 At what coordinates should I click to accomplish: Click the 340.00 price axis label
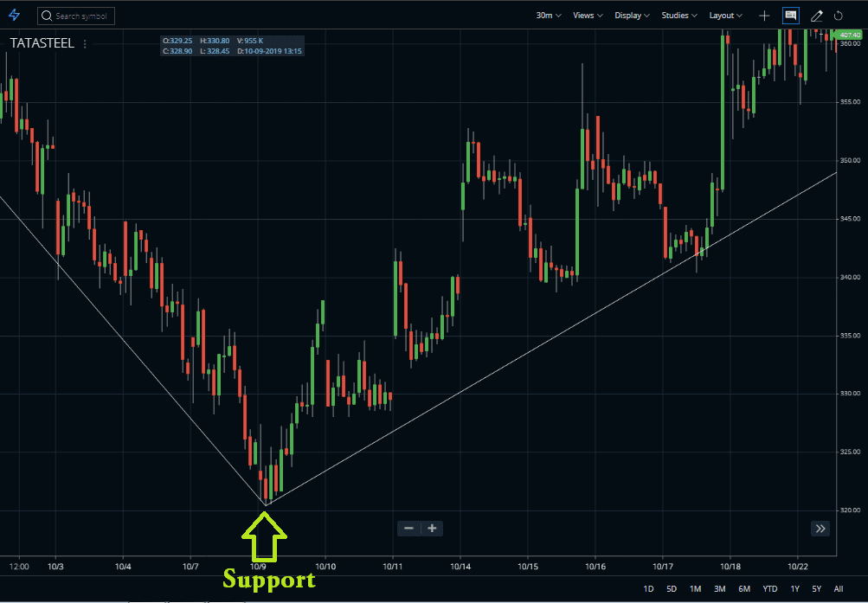850,277
